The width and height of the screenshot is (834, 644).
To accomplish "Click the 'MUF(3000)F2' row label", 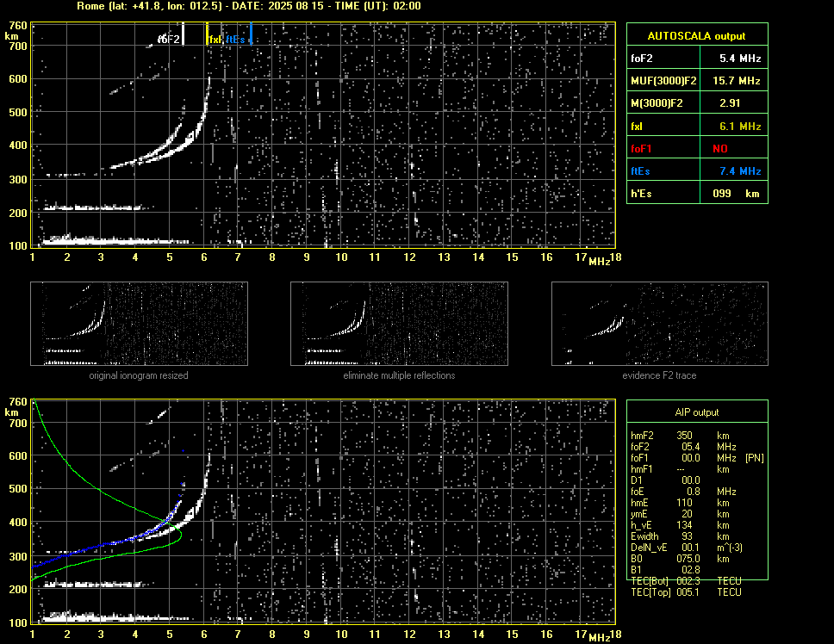I will tap(663, 81).
